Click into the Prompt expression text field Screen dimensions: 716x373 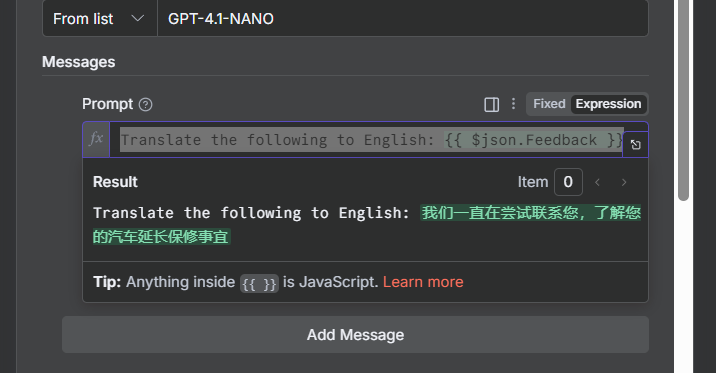[x=366, y=140]
